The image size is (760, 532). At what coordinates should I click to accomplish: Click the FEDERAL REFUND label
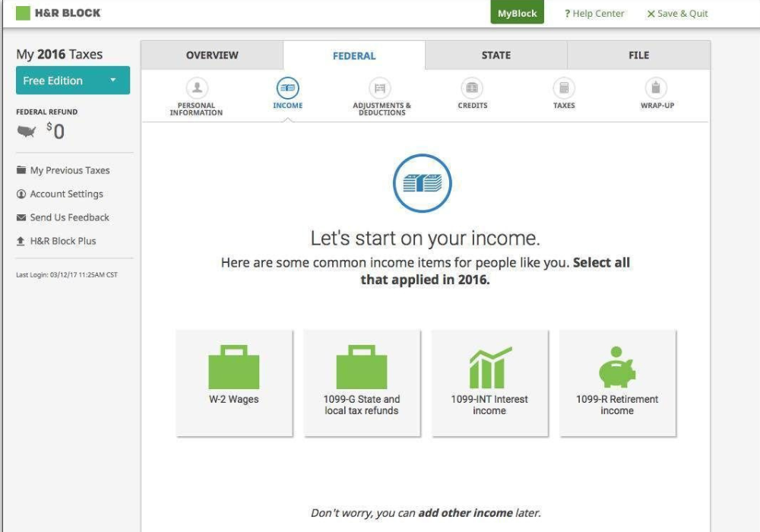46,112
